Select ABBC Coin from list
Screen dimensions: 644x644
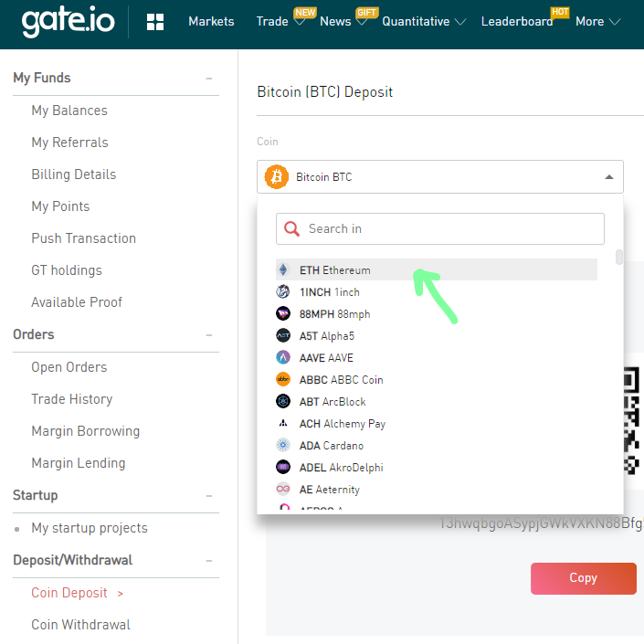(436, 379)
